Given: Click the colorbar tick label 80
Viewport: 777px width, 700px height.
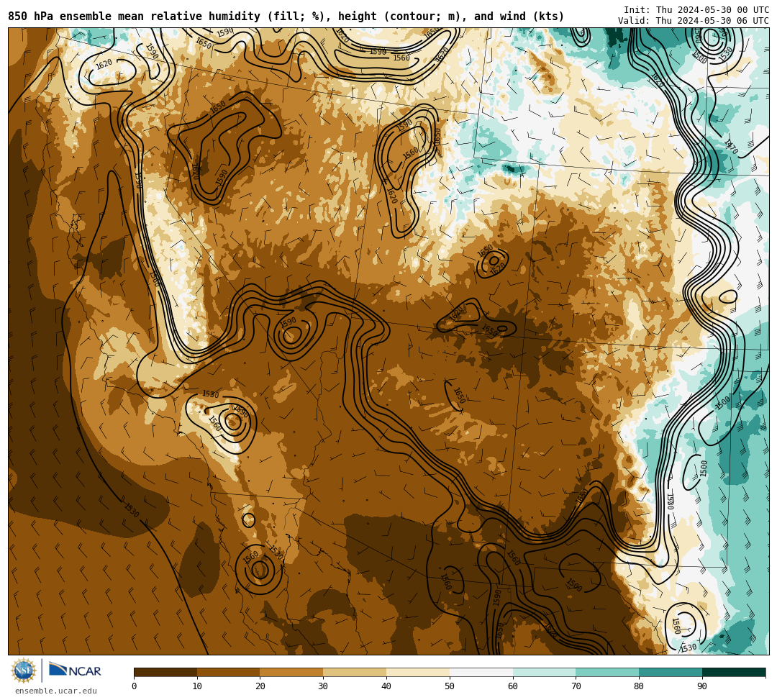Looking at the screenshot, I should (639, 686).
